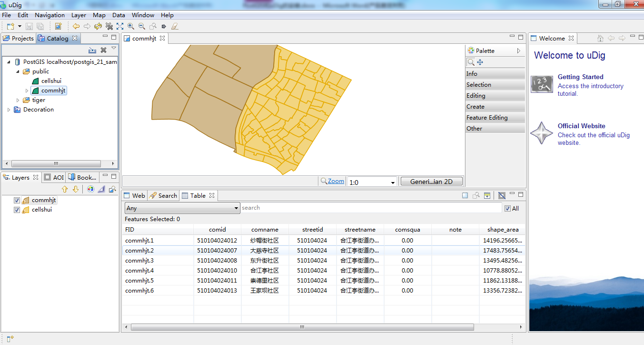Click the zoom to full extent icon
This screenshot has height=345, width=644.
[120, 27]
